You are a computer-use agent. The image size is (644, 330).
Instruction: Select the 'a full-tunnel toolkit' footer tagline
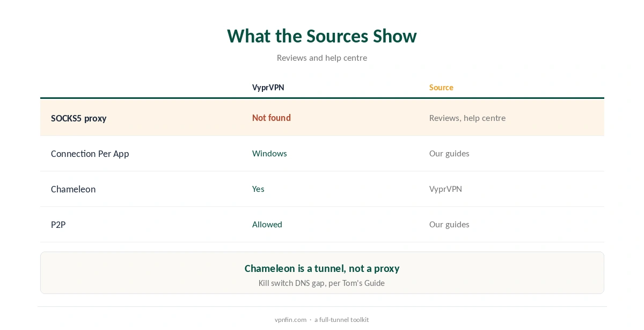[342, 320]
